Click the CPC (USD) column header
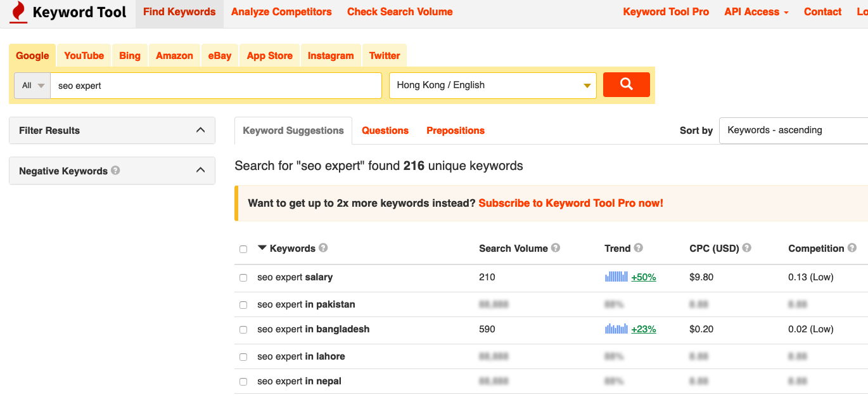 (714, 249)
